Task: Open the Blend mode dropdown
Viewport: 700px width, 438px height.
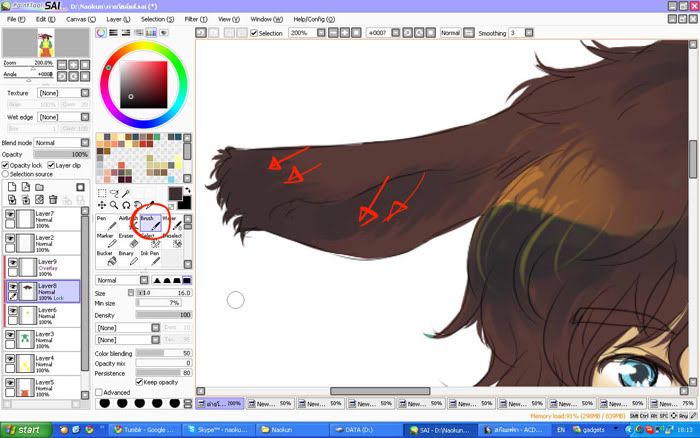Action: pos(59,143)
